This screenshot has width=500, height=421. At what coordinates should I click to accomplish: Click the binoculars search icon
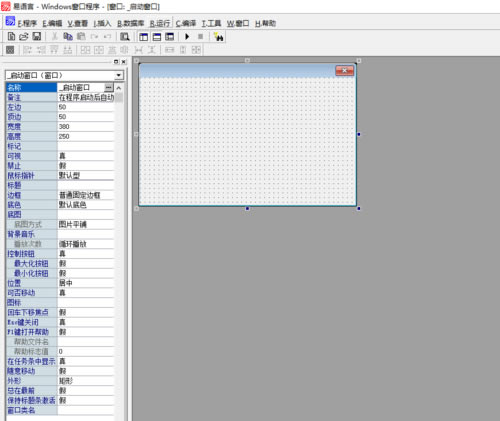click(218, 37)
